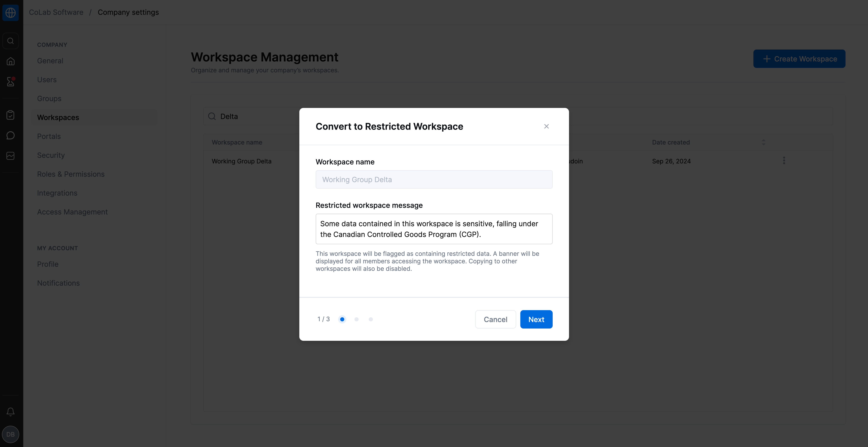Click the Next button
Image resolution: width=868 pixels, height=447 pixels.
click(x=536, y=319)
